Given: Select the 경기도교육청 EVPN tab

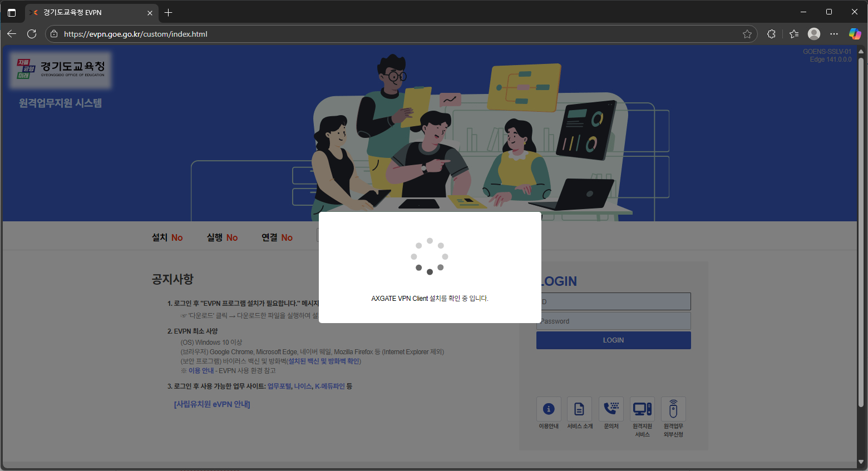Looking at the screenshot, I should [x=83, y=12].
